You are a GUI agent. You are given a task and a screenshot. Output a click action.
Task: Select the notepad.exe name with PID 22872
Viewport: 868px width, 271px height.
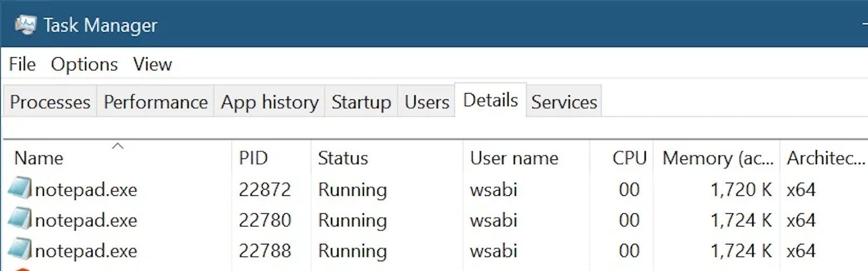tap(86, 190)
